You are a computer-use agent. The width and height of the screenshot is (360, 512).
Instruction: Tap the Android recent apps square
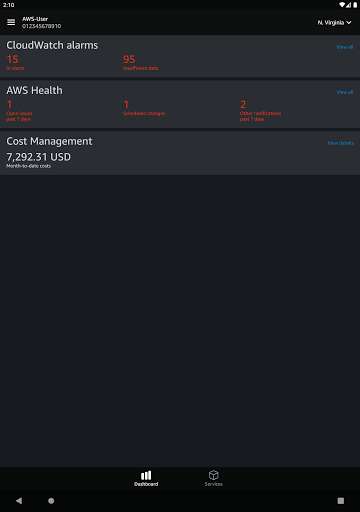(x=341, y=501)
